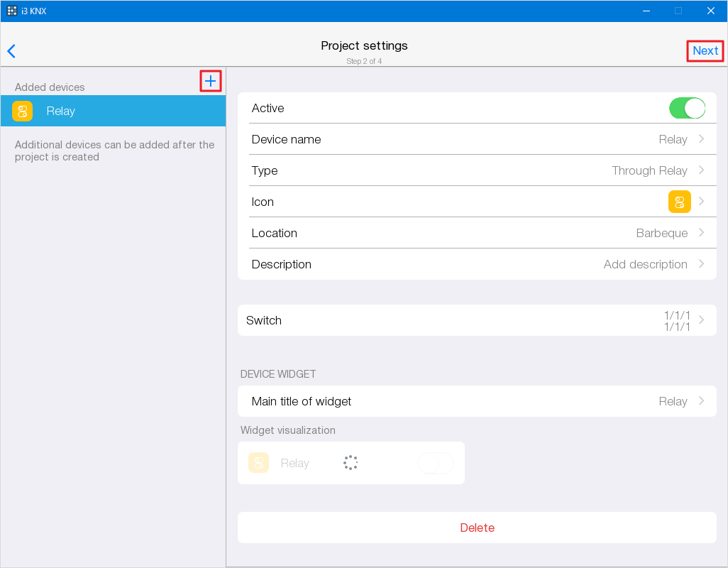The height and width of the screenshot is (568, 728).
Task: Expand the Type Through Relay option
Action: coord(701,170)
